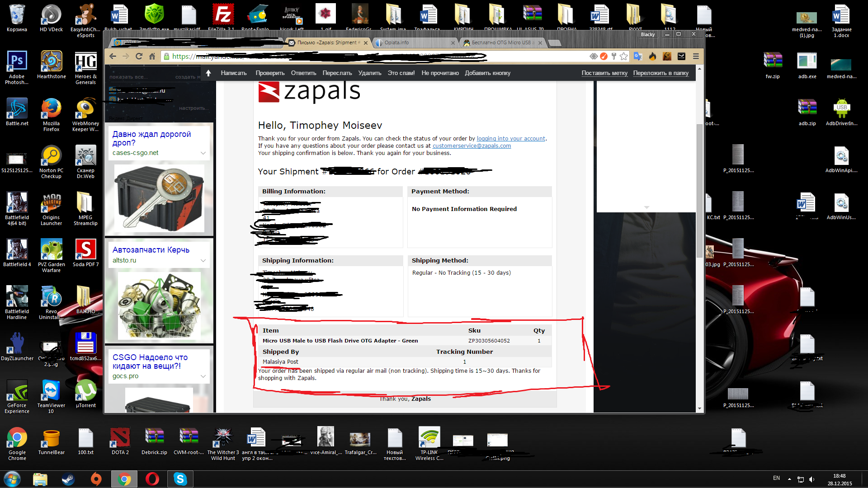Open Windows Explorer from the taskbar

pos(40,479)
